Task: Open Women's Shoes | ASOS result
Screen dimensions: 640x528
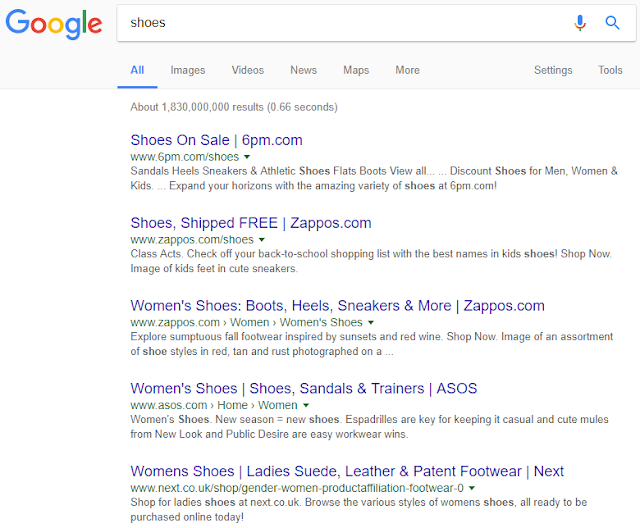Action: coord(304,388)
